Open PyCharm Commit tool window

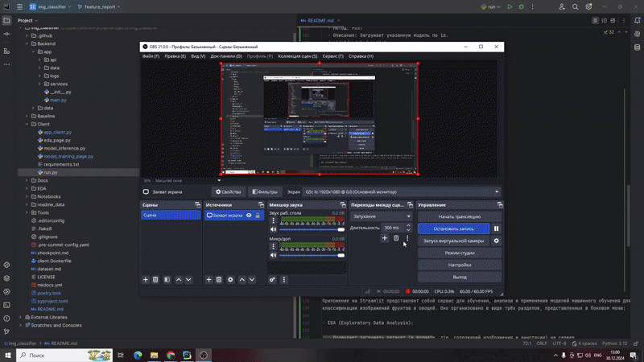[x=6, y=34]
